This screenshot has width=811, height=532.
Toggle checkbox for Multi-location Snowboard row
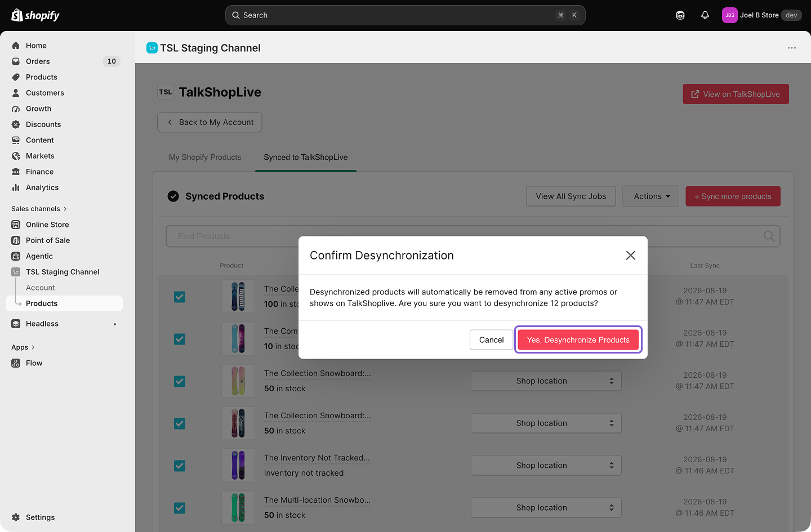pyautogui.click(x=180, y=508)
